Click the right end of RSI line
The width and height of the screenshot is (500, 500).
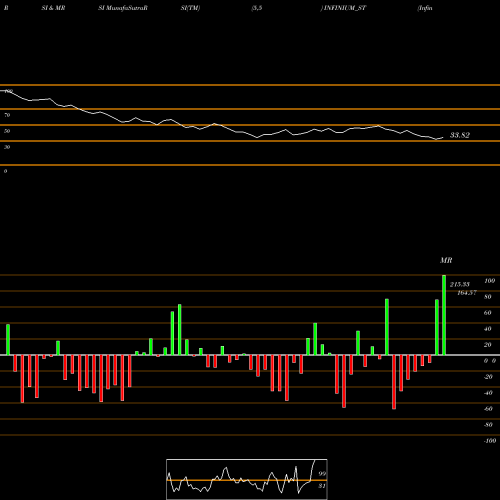[x=443, y=138]
